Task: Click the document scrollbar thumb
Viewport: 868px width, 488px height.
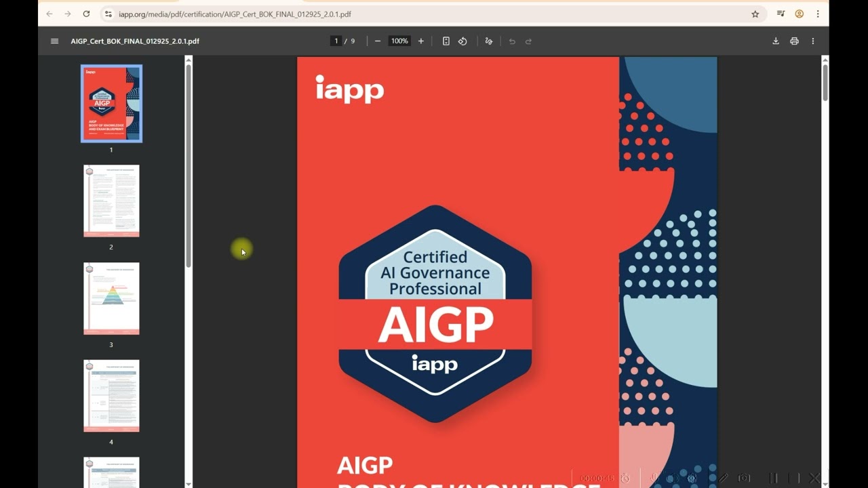Action: (825, 83)
